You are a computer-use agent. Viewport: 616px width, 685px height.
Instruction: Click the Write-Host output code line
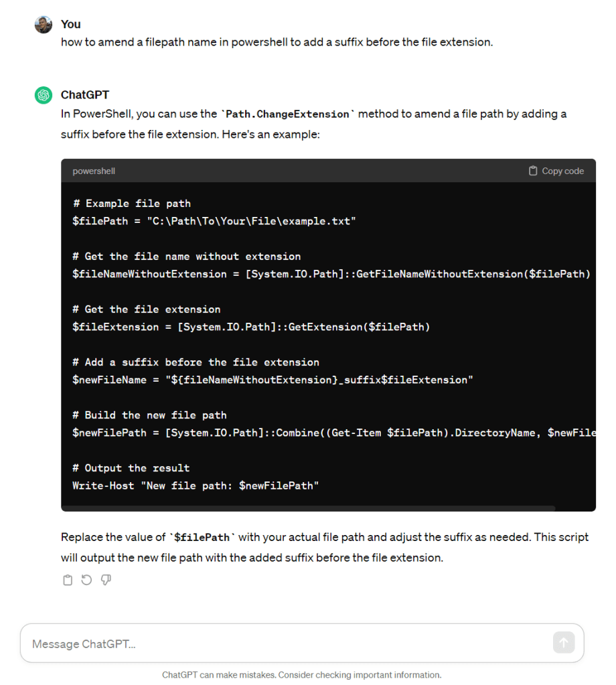tap(196, 485)
